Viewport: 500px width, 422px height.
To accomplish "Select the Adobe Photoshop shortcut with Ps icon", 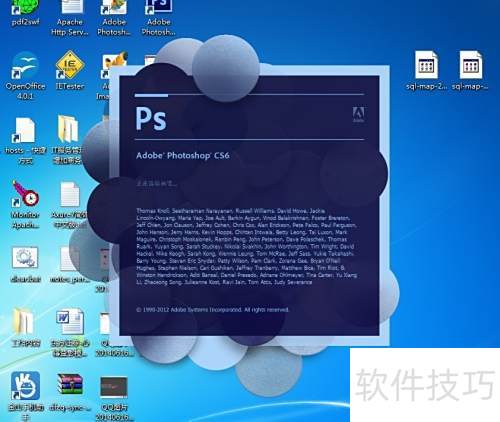I will click(159, 17).
